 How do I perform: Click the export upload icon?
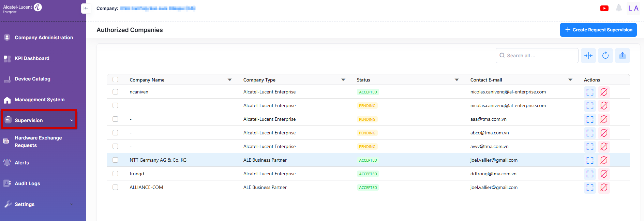tap(622, 56)
